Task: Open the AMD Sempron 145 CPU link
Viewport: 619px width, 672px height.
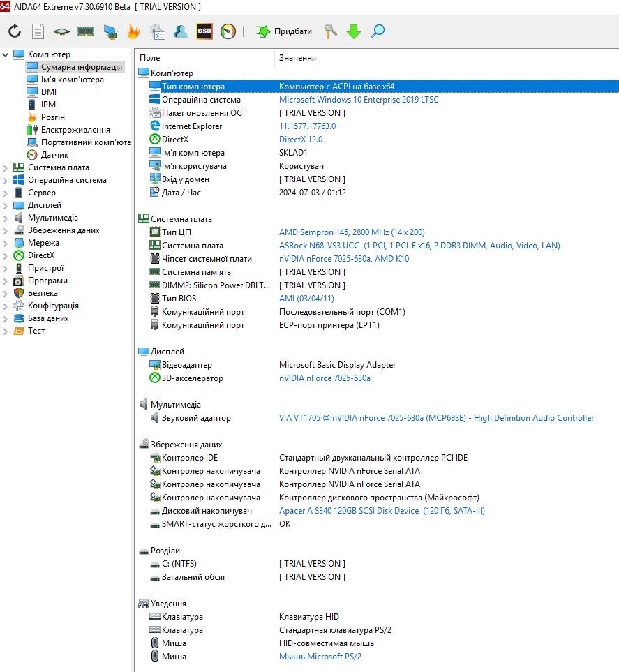Action: tap(352, 232)
